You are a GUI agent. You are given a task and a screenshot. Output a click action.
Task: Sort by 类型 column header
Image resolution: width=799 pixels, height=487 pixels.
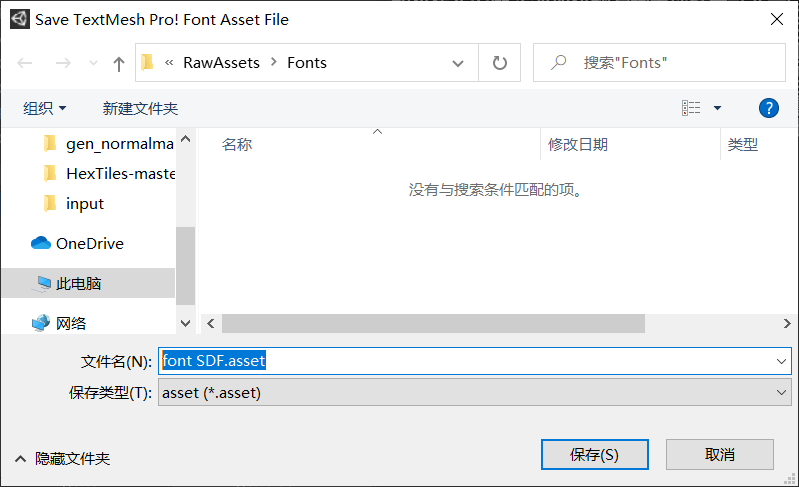click(742, 145)
